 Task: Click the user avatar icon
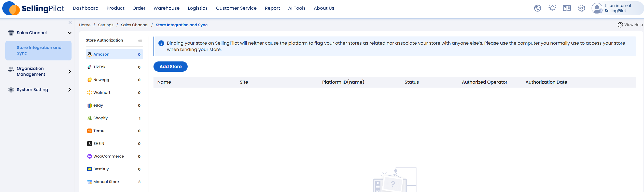point(597,8)
